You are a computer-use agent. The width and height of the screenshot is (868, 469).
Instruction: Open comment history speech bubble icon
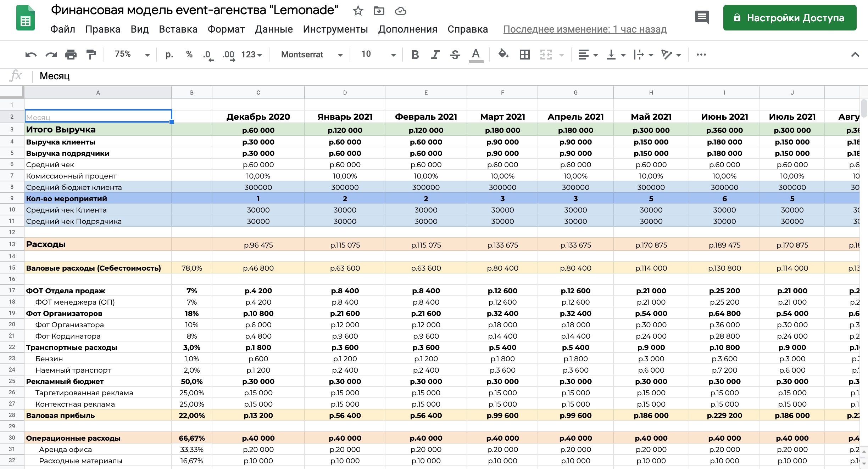(x=702, y=17)
